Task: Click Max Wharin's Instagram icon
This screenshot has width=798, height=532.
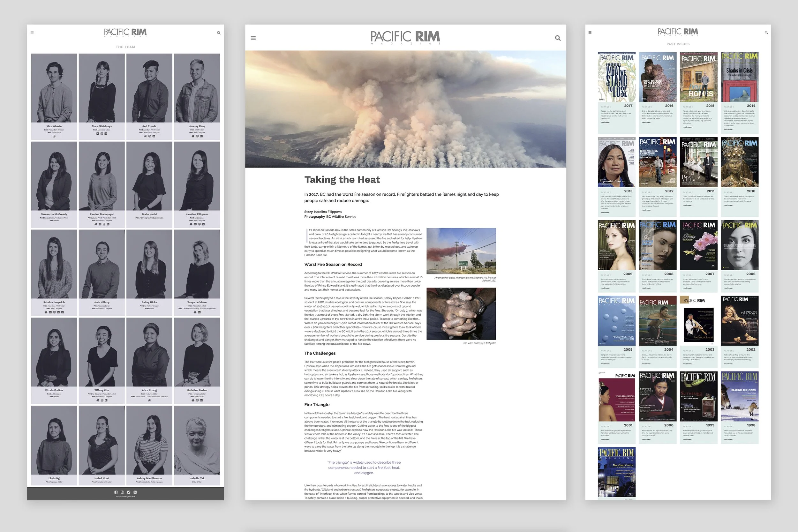Action: coord(54,136)
